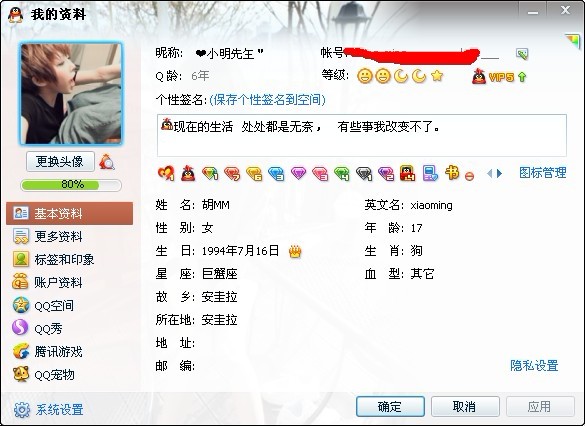This screenshot has width=585, height=426.
Task: Click inside the 个性签名 text box
Action: 362,135
